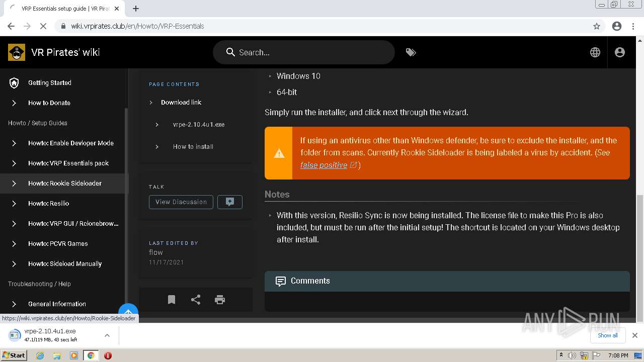Image resolution: width=644 pixels, height=362 pixels.
Task: Click the Comments section header
Action: coord(447,281)
